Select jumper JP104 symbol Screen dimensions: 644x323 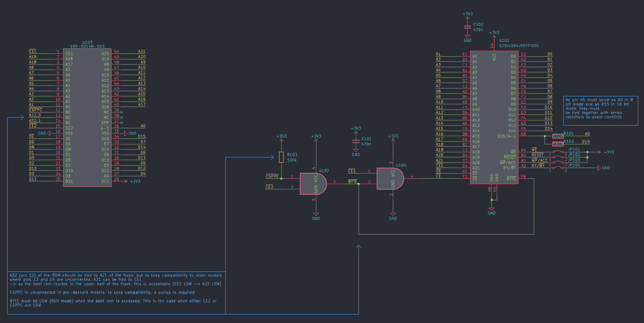(558, 168)
